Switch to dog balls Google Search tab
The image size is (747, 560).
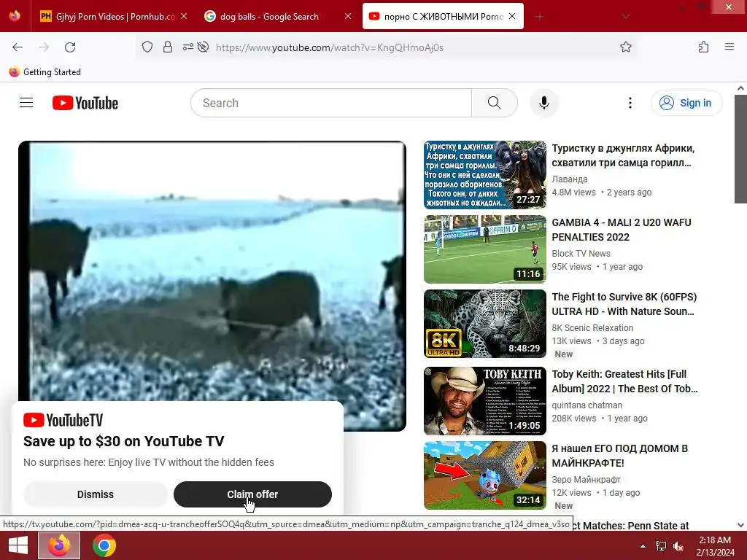point(269,17)
